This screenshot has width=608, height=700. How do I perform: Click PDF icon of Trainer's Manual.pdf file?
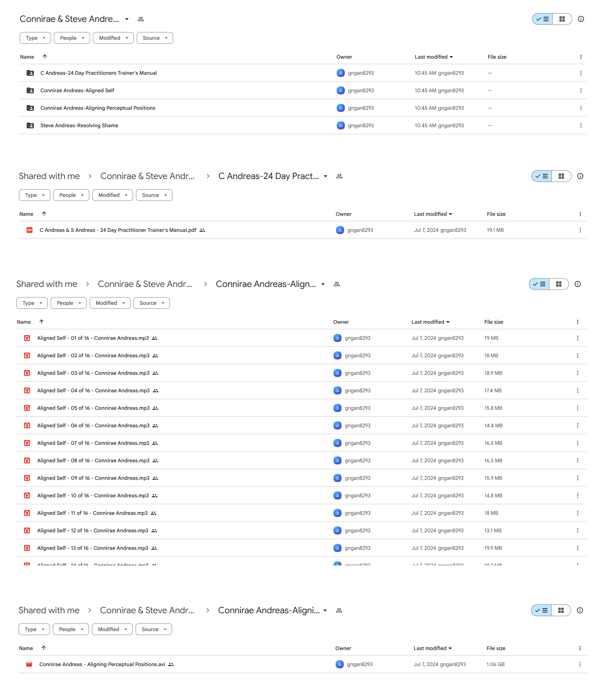pos(30,230)
